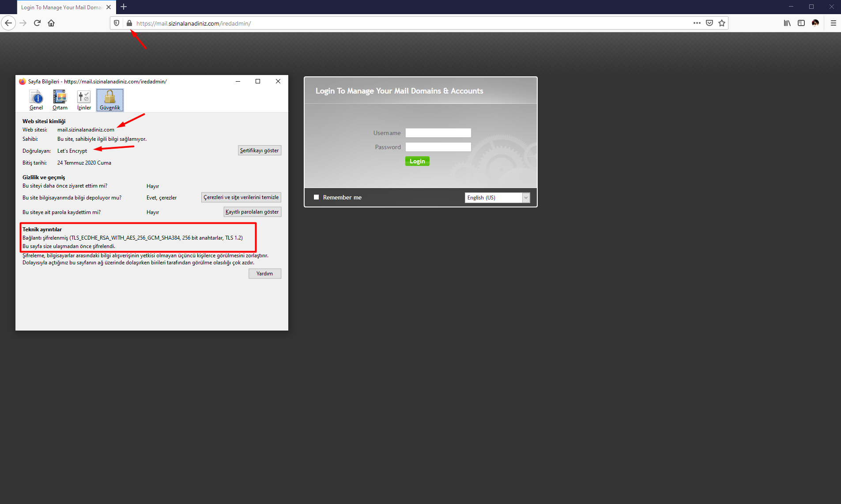Open the browser home page

[x=51, y=23]
